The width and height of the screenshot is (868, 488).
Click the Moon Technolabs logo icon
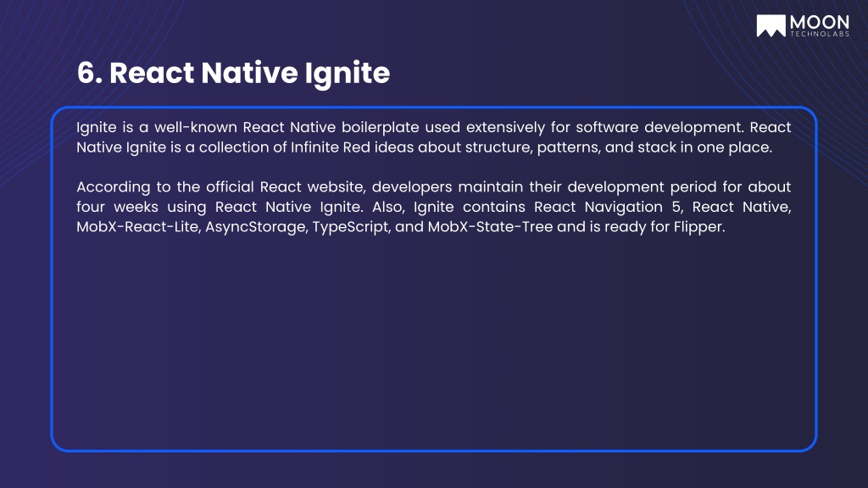coord(771,25)
